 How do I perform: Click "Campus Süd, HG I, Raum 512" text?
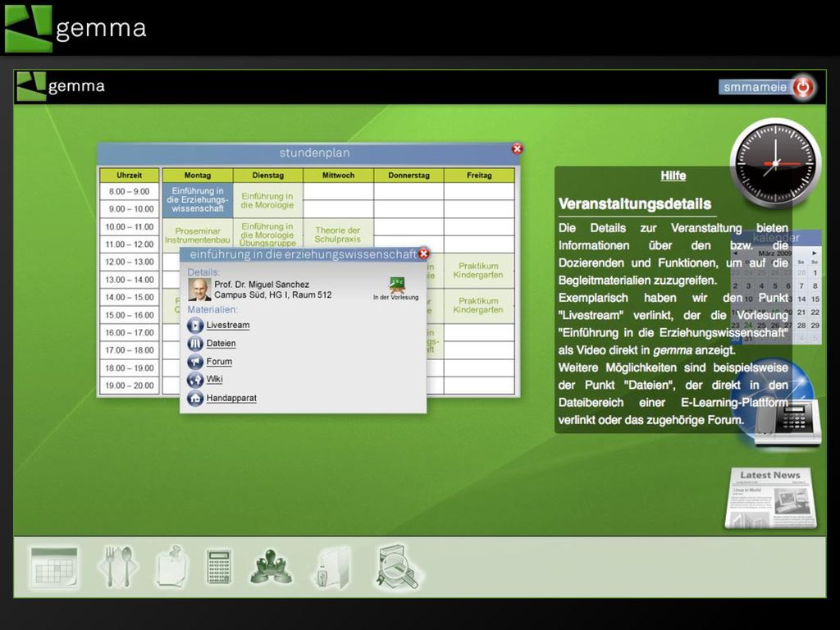272,294
